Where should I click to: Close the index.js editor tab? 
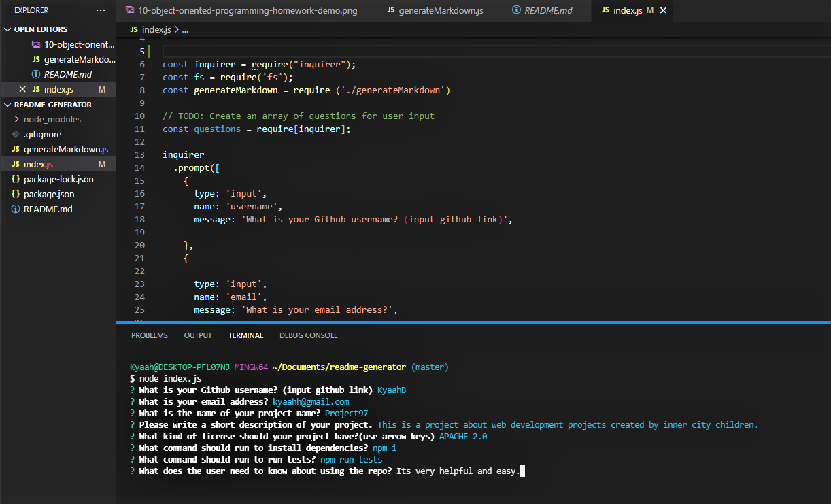pyautogui.click(x=664, y=11)
